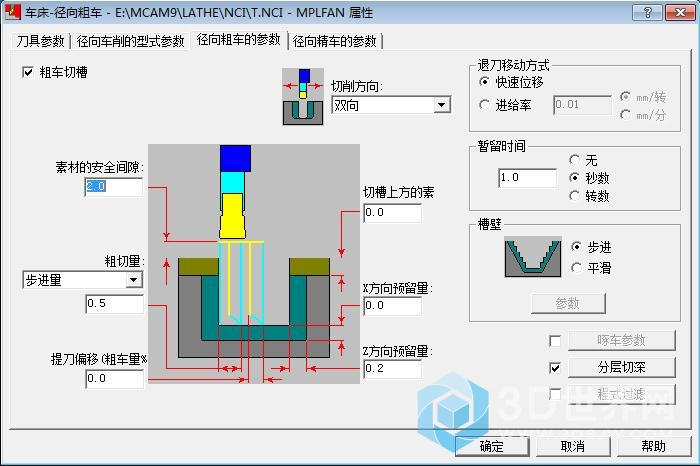Viewport: 700px width, 466px height.
Task: Select 步进 groove wall option
Action: point(576,246)
